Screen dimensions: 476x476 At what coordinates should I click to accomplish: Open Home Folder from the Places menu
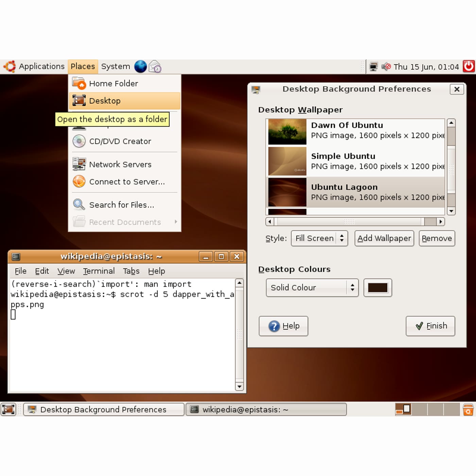click(x=124, y=83)
